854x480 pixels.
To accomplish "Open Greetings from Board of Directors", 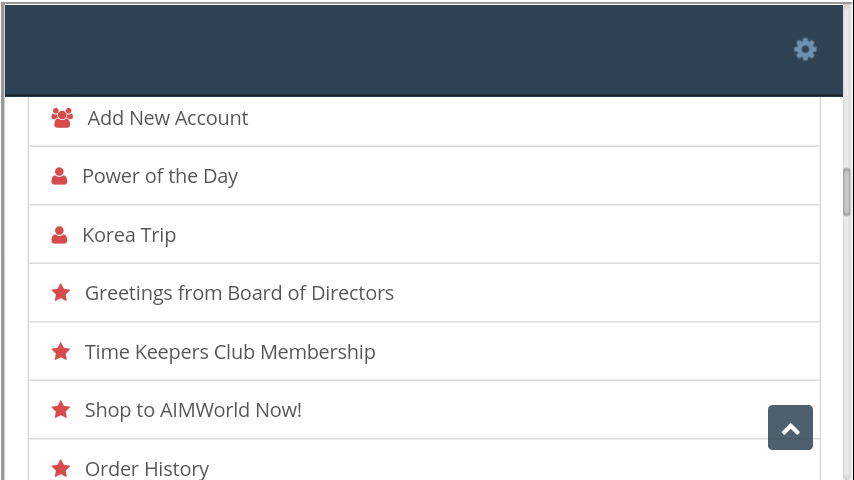I will (x=239, y=293).
